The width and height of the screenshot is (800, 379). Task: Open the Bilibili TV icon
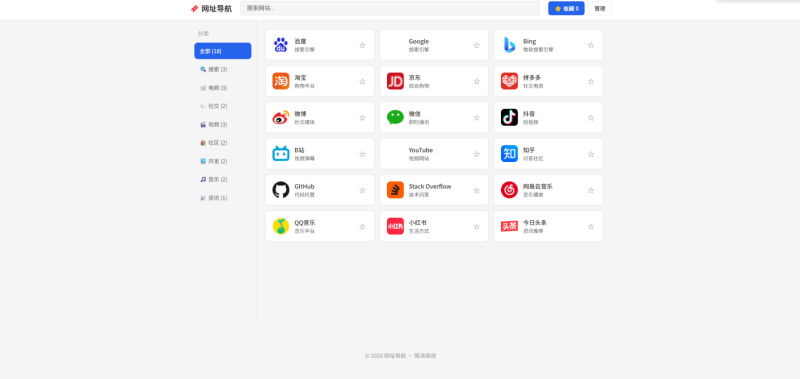click(281, 154)
